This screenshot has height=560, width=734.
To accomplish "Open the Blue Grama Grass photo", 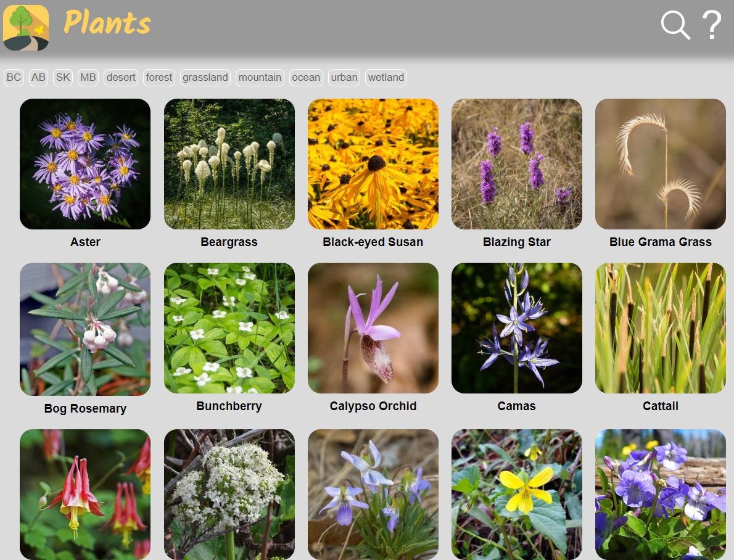I will point(661,164).
